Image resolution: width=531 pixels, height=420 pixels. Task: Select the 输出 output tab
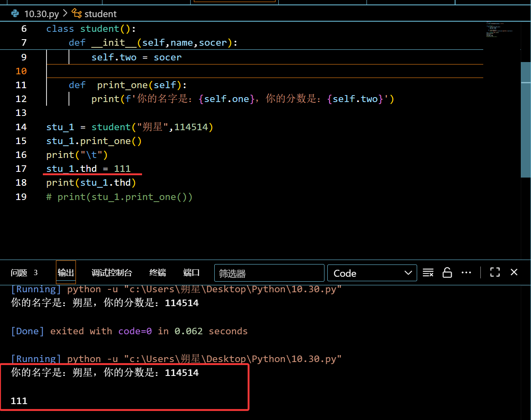pos(66,273)
